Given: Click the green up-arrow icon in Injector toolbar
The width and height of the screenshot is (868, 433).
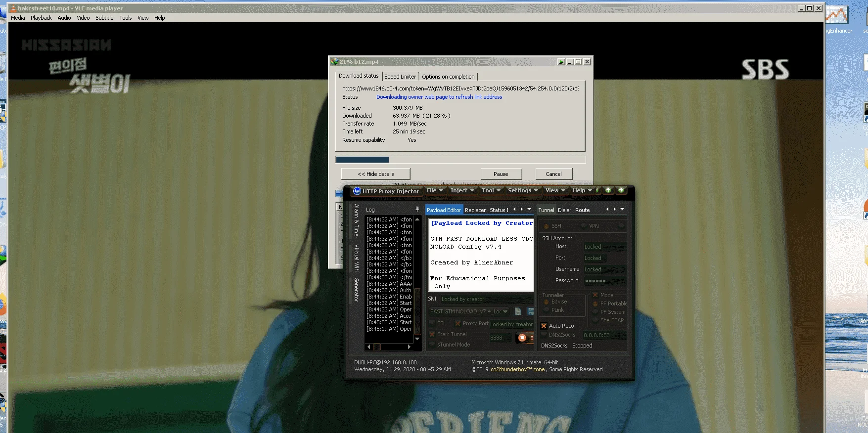Looking at the screenshot, I should point(608,190).
